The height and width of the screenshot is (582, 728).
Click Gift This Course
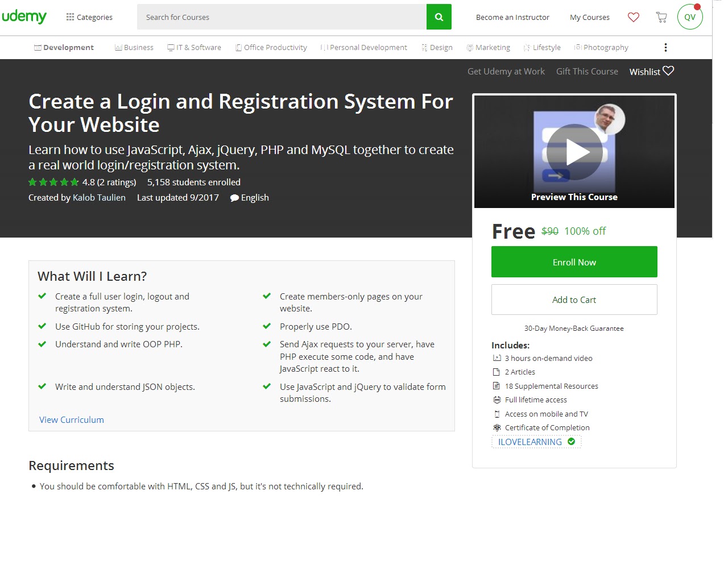[x=587, y=72]
